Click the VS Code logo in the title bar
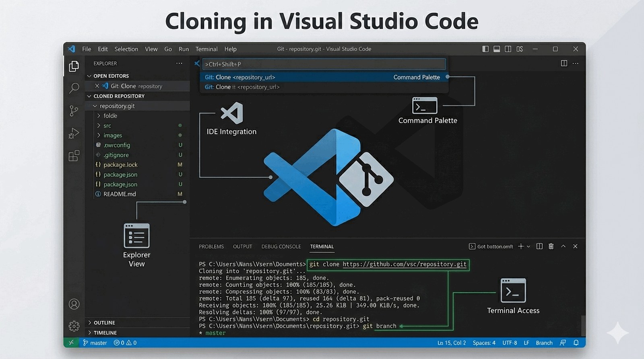The height and width of the screenshot is (359, 644). click(x=72, y=49)
